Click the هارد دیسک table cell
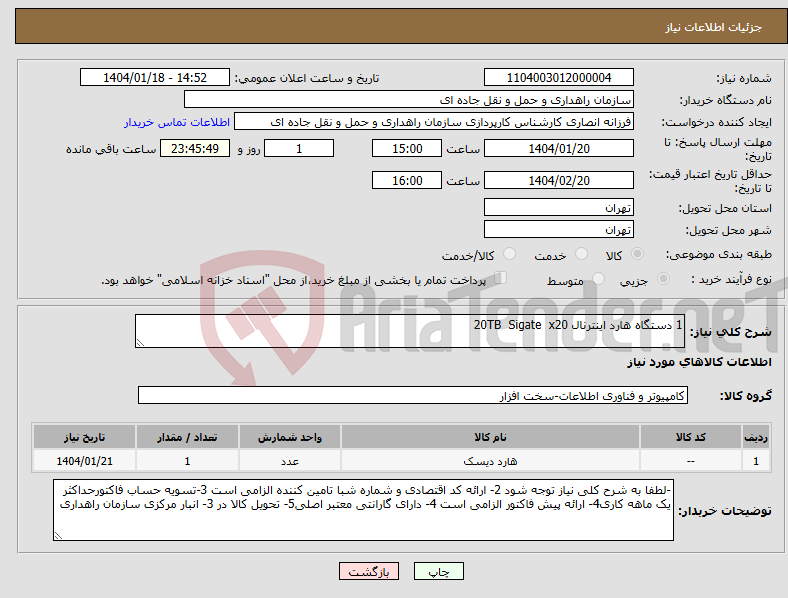The image size is (788, 598). coord(490,461)
